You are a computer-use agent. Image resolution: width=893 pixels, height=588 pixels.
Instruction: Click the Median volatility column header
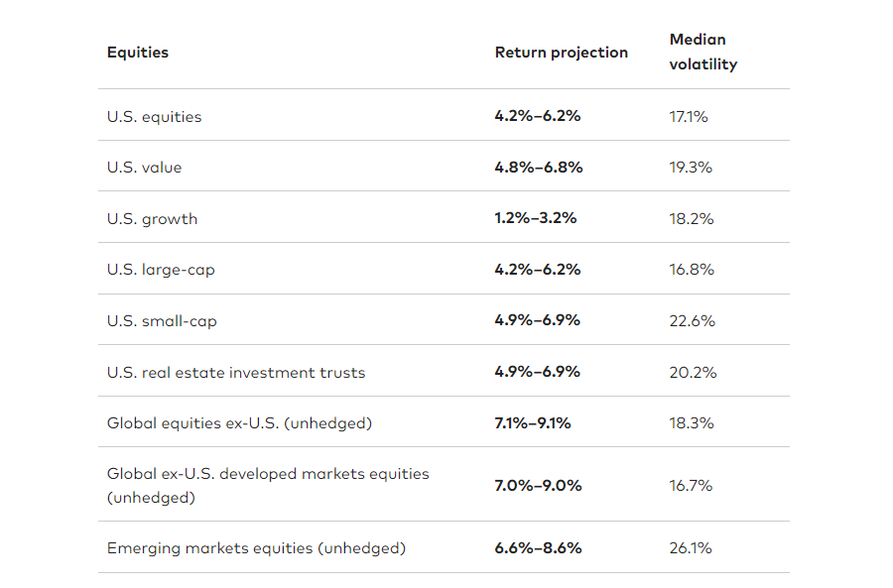[x=702, y=52]
